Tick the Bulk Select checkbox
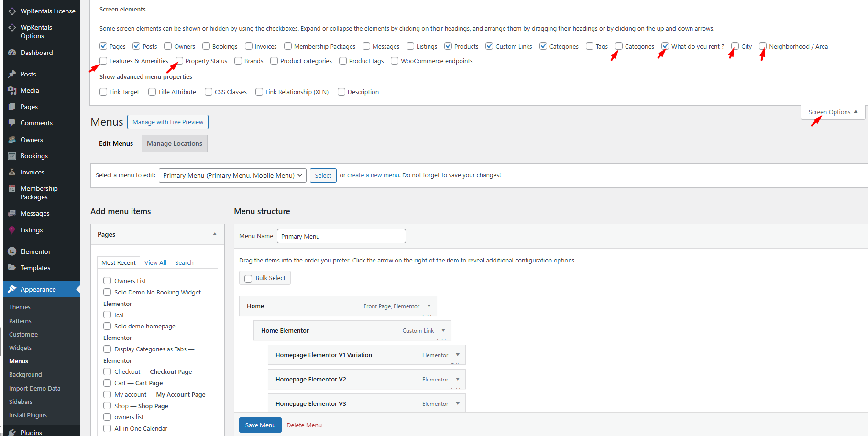Image resolution: width=868 pixels, height=436 pixels. 248,278
